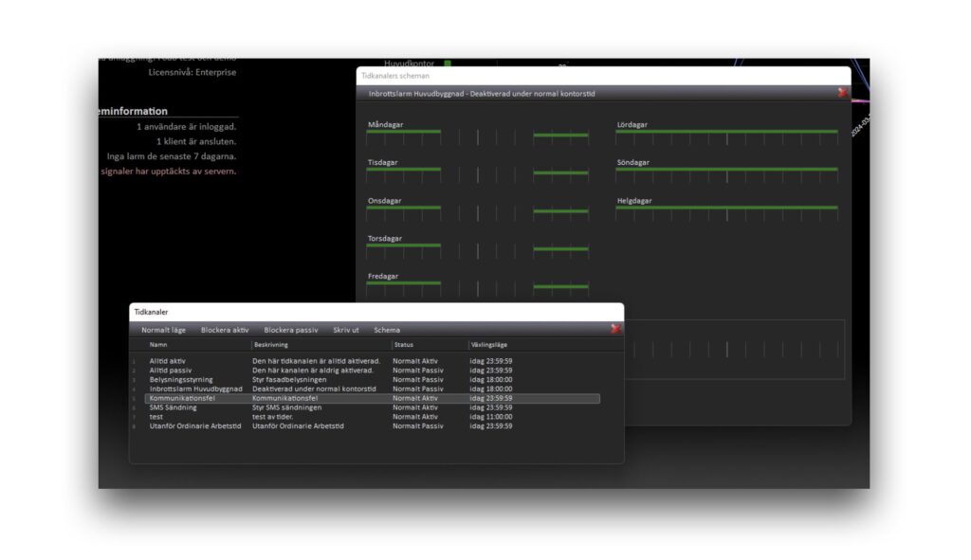Click 'Deaktiverad under normal kontorstid' description cell
The image size is (971, 560).
[314, 388]
